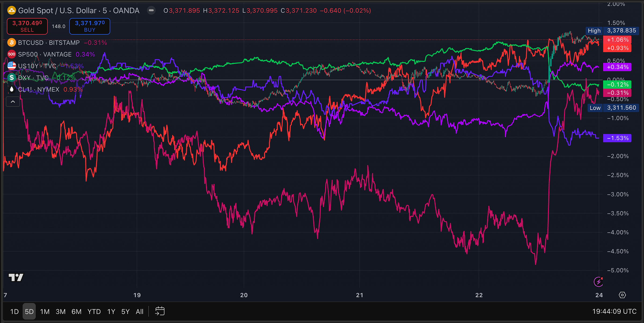Open timezone menu at 19:44:09 UTC
The height and width of the screenshot is (323, 644).
pyautogui.click(x=614, y=311)
